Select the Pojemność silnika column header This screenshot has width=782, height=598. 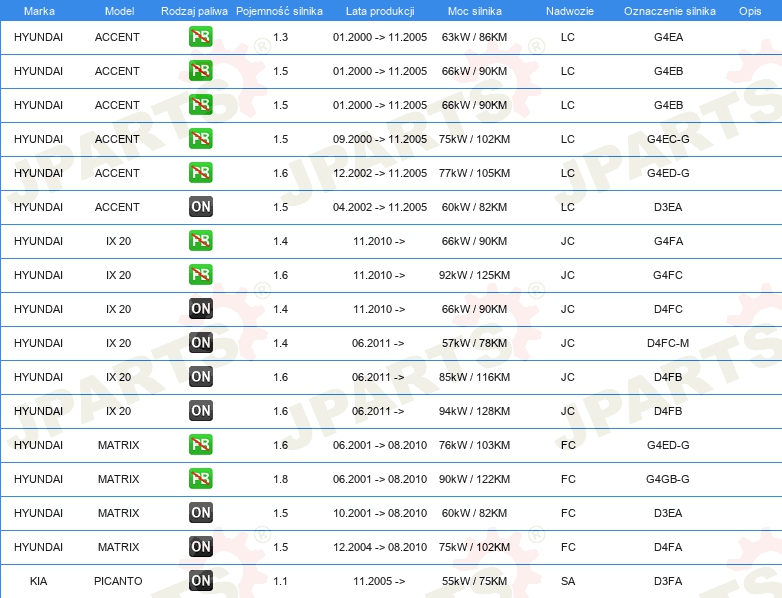click(279, 11)
